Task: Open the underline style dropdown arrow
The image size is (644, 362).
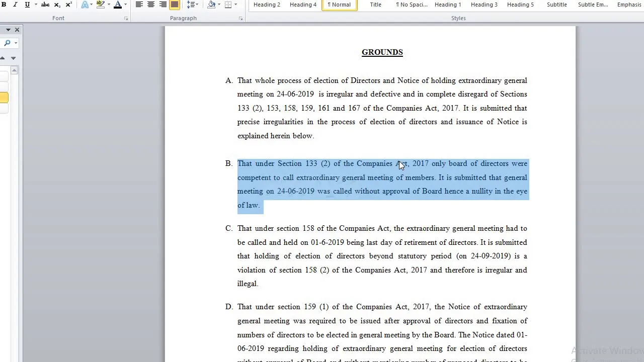Action: (x=36, y=5)
